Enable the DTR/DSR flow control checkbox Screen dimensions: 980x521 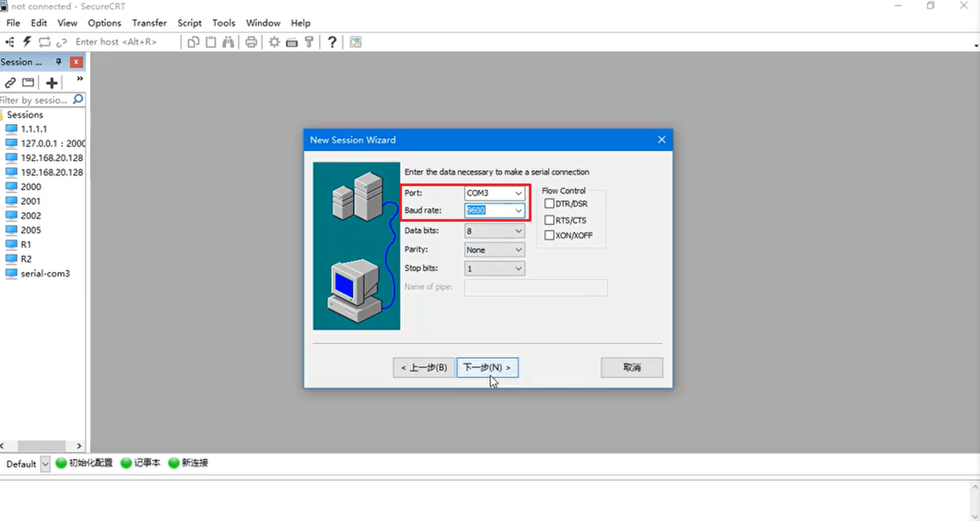[549, 204]
